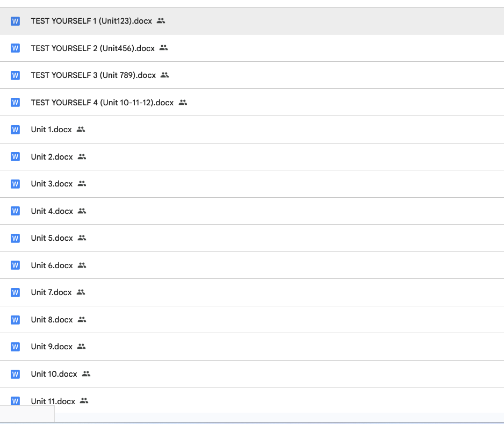Open TEST YOURSELF 4 (Unit 10-11-12).docx
The image size is (504, 424).
pos(102,102)
